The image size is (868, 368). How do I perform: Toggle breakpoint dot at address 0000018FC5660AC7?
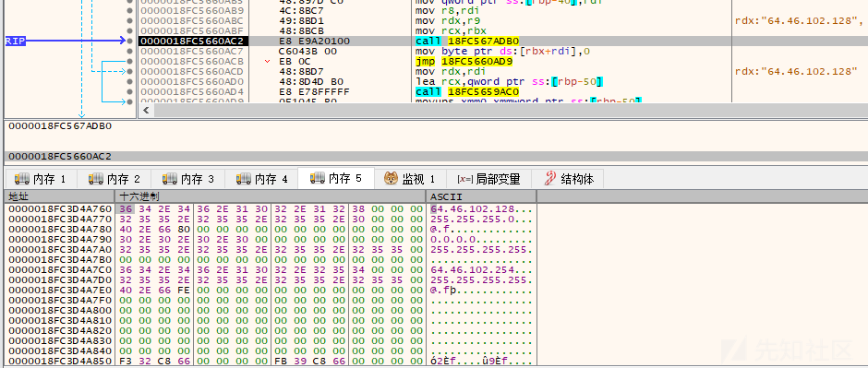pos(129,51)
